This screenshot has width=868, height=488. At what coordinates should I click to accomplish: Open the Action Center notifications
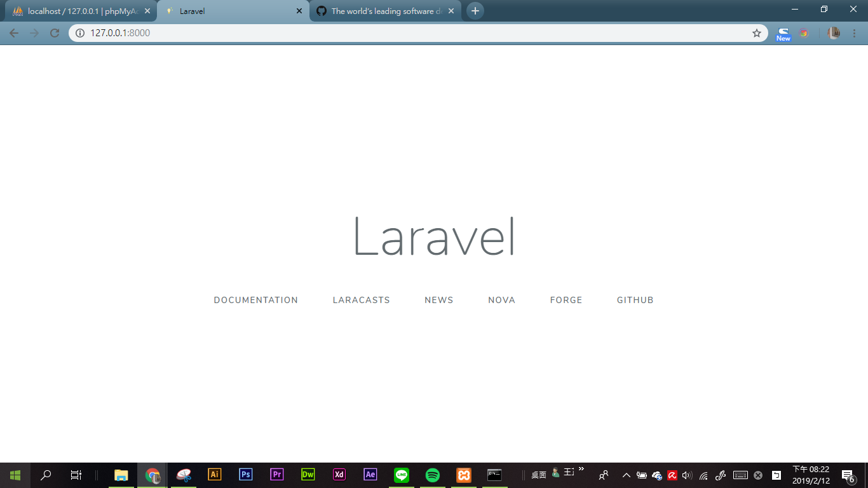[848, 475]
